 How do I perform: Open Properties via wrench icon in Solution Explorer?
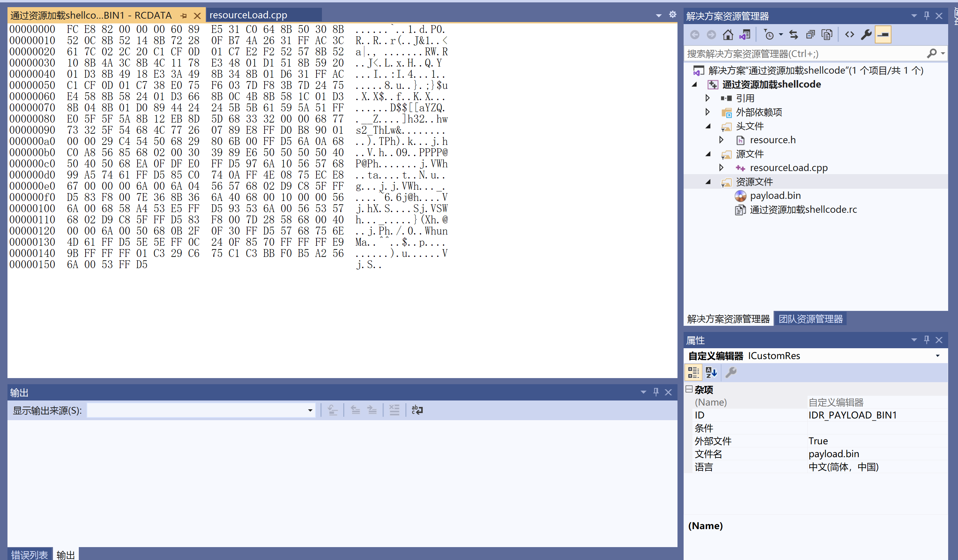point(866,35)
